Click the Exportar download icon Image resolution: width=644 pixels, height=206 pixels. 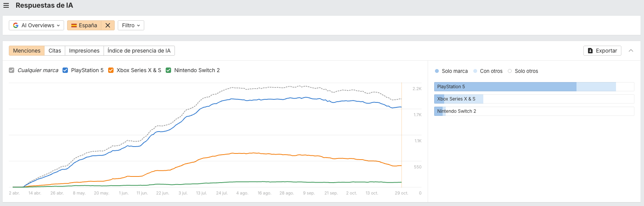point(590,51)
